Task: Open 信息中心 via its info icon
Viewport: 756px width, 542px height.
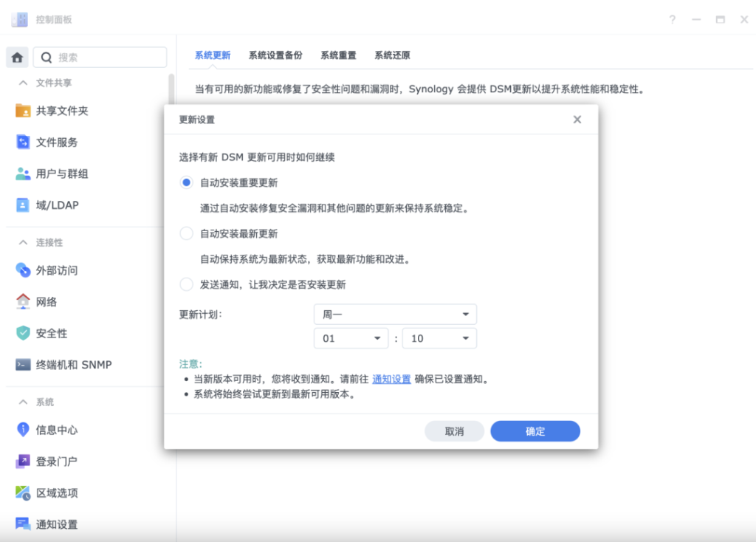Action: [24, 430]
